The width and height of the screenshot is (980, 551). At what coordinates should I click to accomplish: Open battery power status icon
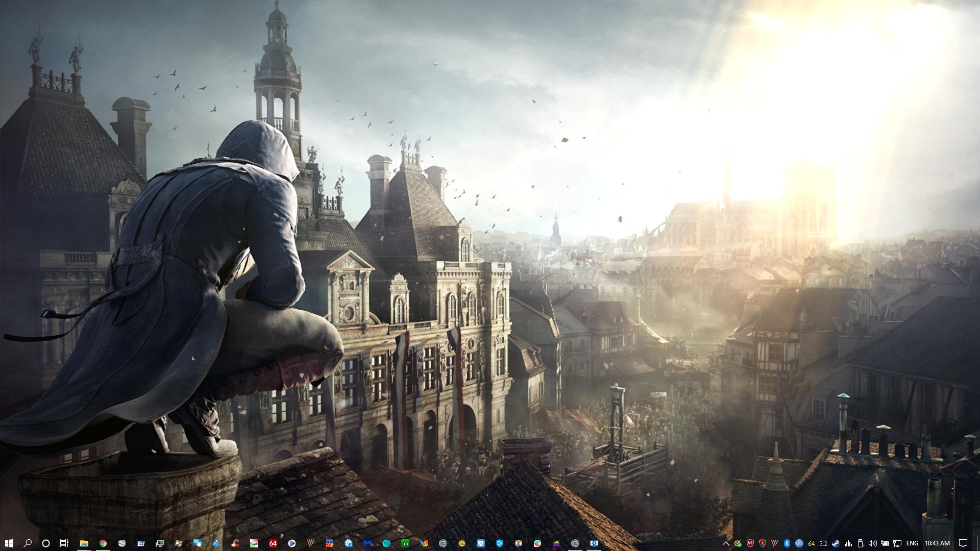click(x=885, y=543)
